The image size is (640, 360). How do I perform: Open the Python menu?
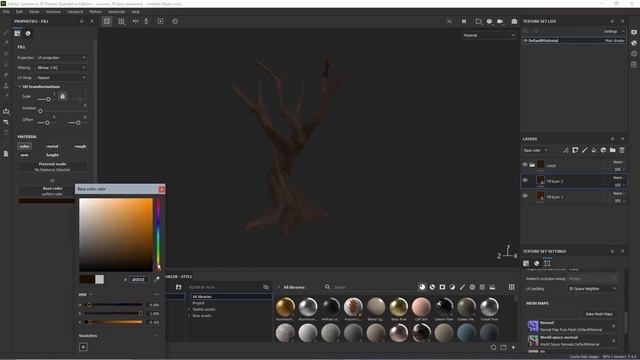[x=96, y=12]
